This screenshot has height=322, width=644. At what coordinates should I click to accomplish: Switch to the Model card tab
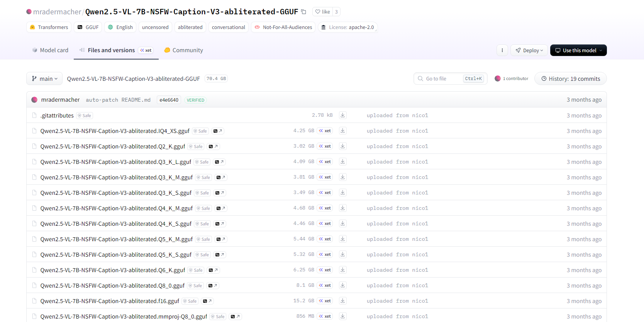(x=50, y=50)
